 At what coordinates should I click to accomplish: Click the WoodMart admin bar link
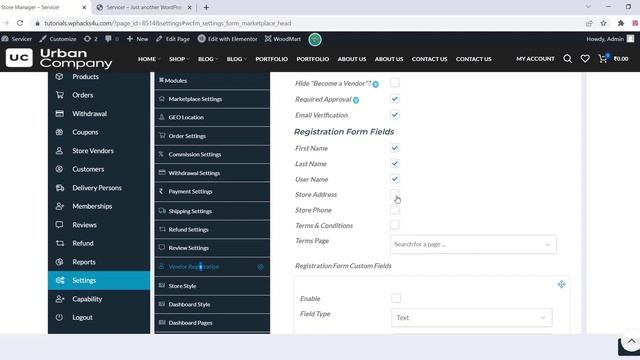click(282, 39)
